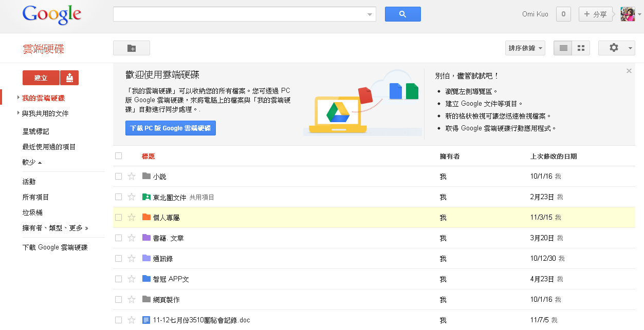
Task: Open the 排序依據 sort dropdown
Action: point(525,48)
